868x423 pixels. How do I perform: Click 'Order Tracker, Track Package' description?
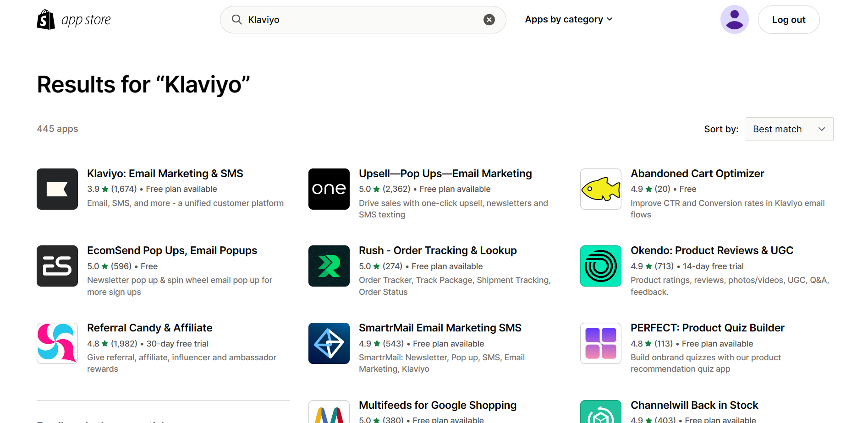click(455, 286)
